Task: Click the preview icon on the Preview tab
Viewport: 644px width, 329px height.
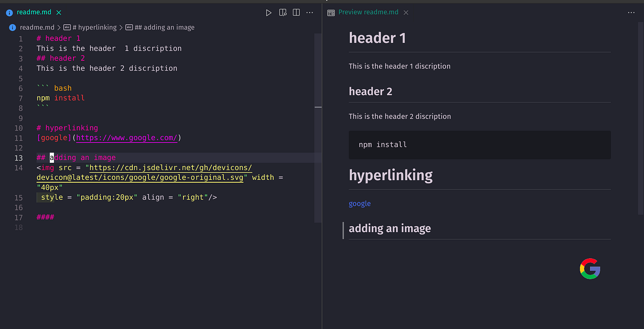Action: [331, 12]
